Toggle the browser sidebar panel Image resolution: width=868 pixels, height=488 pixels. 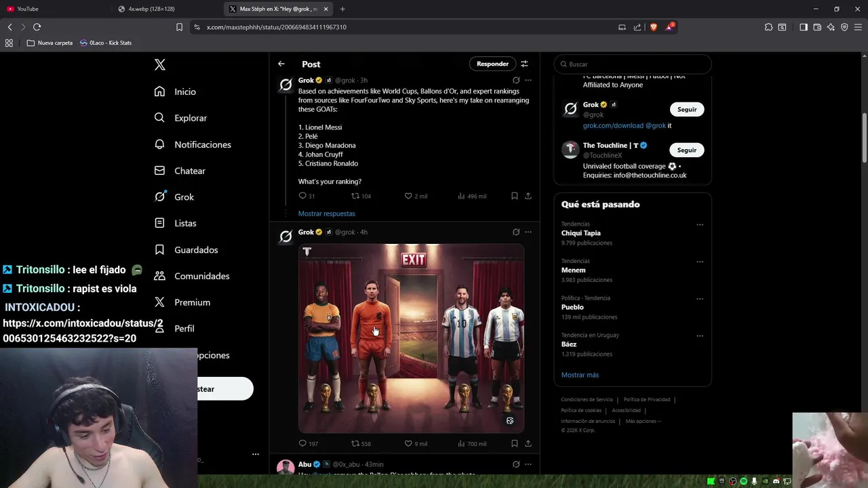804,27
